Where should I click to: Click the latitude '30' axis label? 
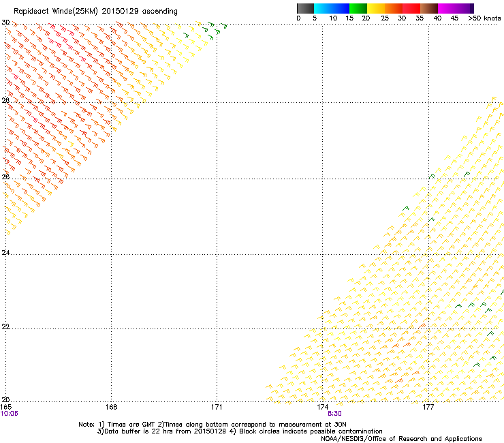point(5,22)
